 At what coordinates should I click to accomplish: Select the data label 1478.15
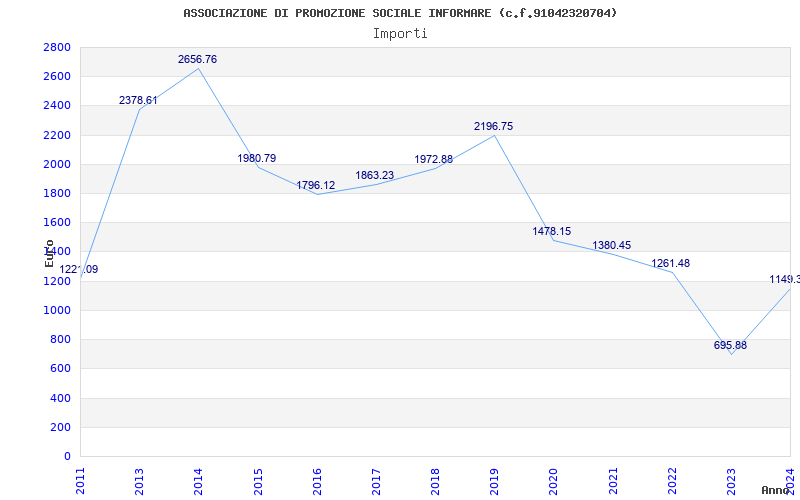(x=552, y=231)
